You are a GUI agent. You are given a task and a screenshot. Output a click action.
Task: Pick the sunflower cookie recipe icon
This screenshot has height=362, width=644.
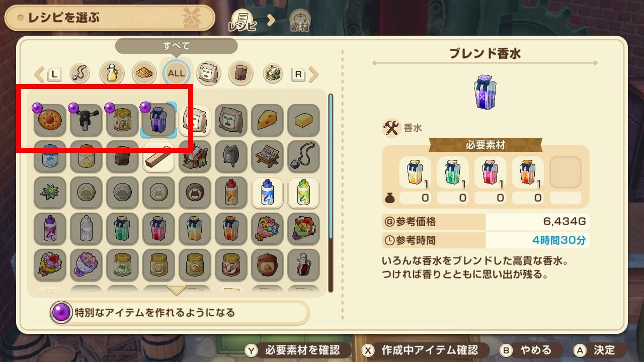tap(50, 120)
